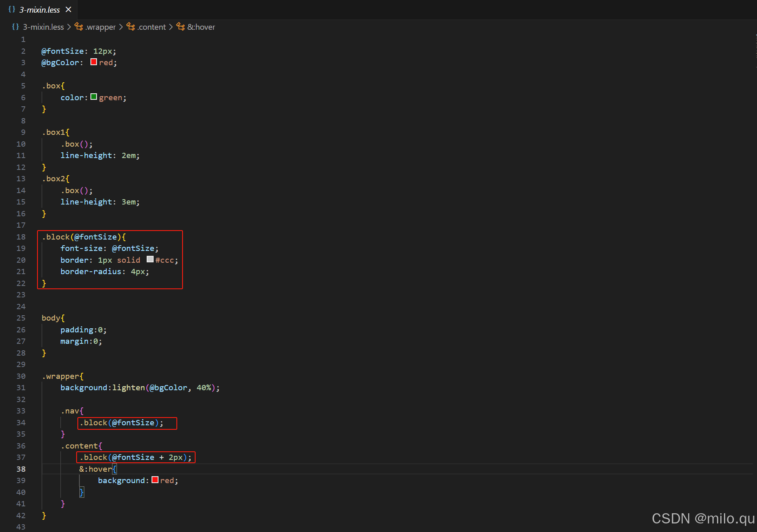Open the &:hover breadcrumb segment
This screenshot has height=532, width=757.
click(201, 27)
